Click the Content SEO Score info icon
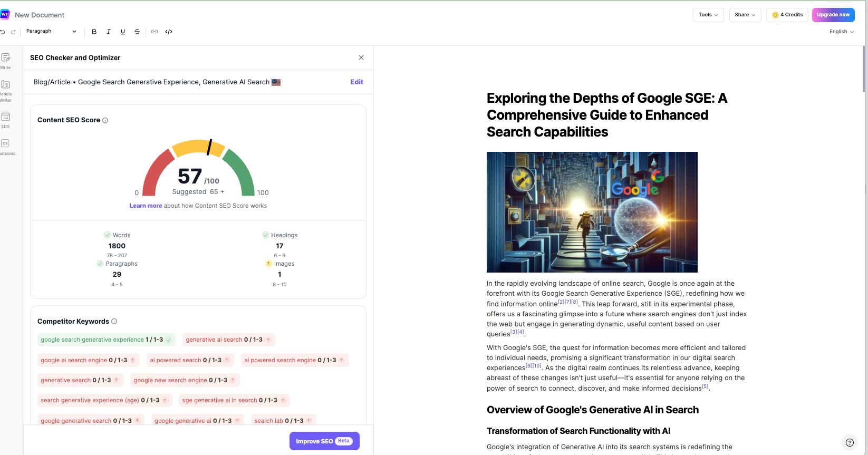This screenshot has width=868, height=455. click(105, 120)
